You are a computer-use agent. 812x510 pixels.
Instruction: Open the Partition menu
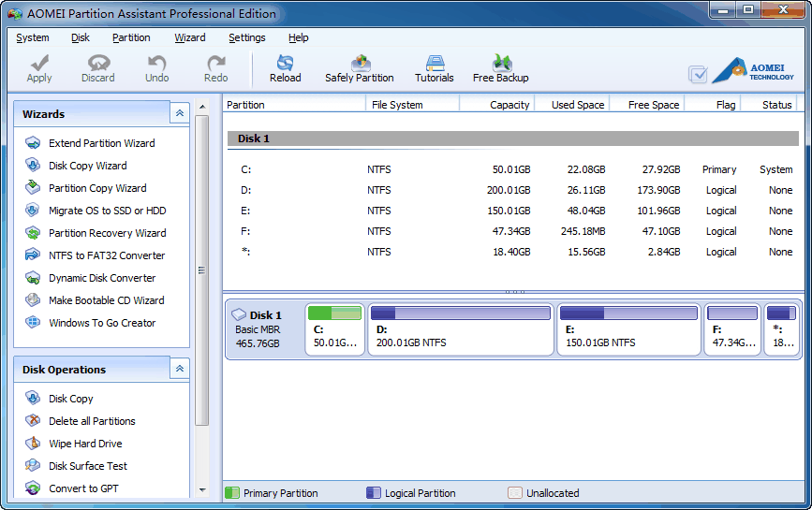[x=131, y=37]
